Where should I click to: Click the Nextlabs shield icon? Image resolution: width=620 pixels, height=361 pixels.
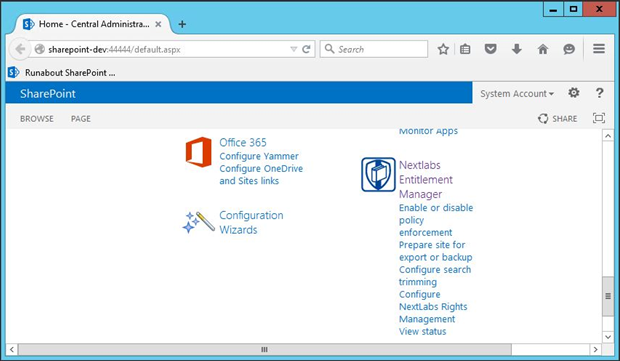click(x=378, y=174)
